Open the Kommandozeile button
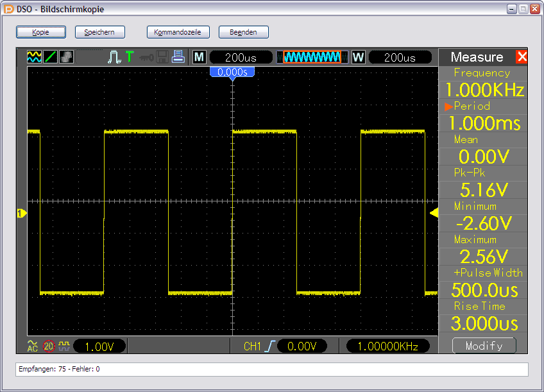Image resolution: width=544 pixels, height=392 pixels. pos(178,32)
